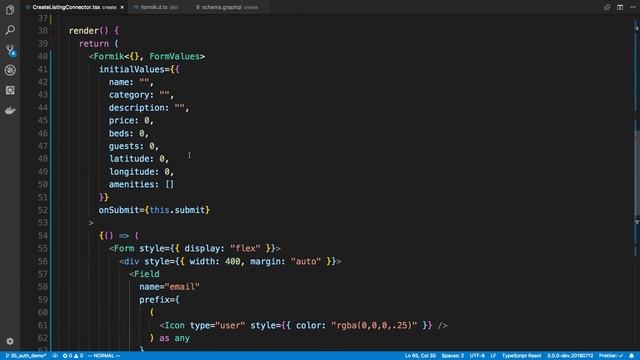Click this.submit handler reference

pyautogui.click(x=177, y=210)
